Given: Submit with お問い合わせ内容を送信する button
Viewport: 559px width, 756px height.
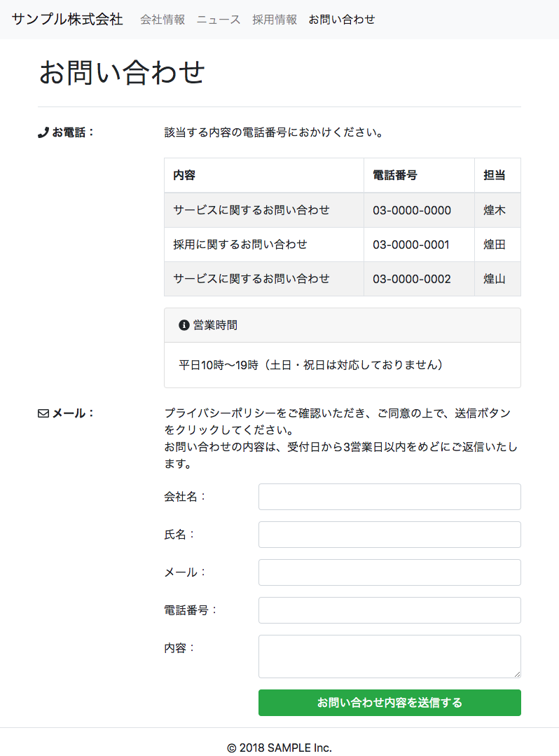Looking at the screenshot, I should (389, 703).
